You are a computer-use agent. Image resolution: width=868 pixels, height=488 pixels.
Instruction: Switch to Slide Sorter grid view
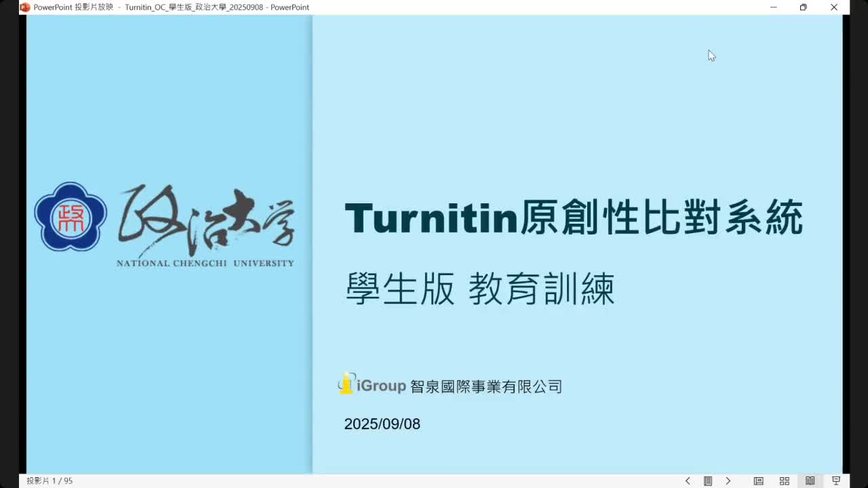(785, 481)
